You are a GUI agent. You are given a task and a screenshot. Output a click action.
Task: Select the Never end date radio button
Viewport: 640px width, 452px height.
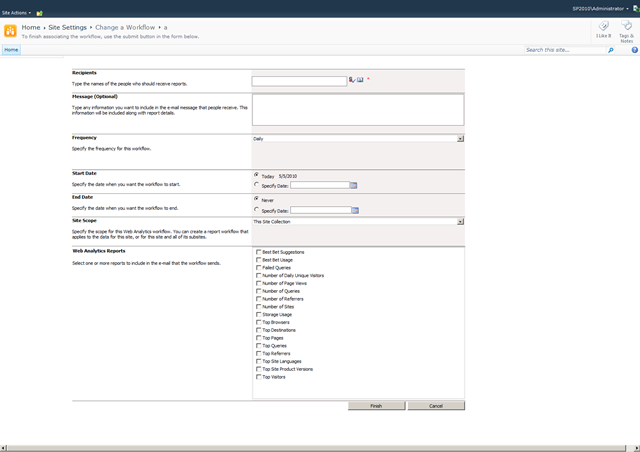point(256,199)
